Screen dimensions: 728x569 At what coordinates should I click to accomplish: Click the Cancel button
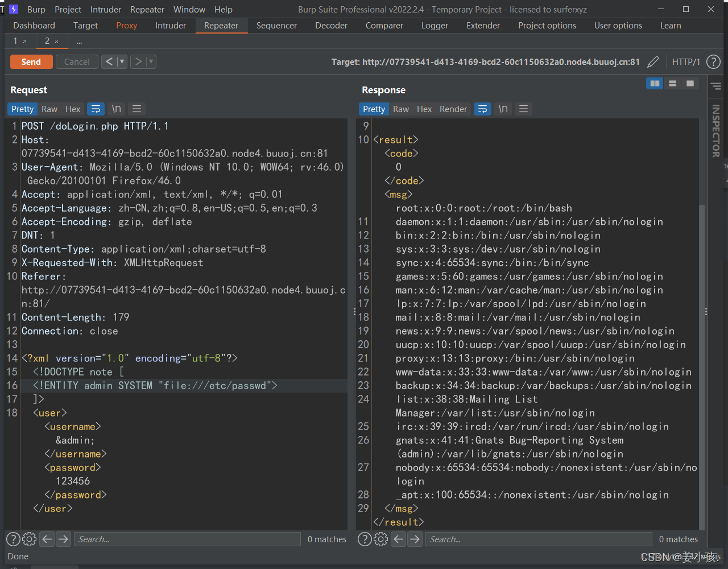click(77, 62)
